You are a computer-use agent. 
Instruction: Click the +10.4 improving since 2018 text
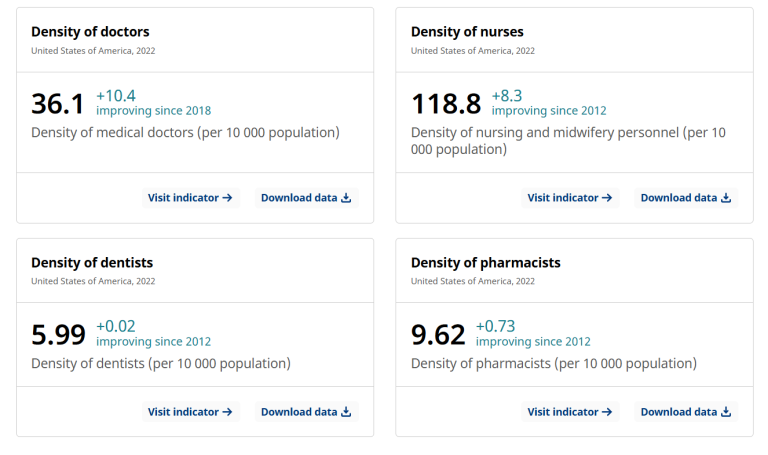point(153,103)
